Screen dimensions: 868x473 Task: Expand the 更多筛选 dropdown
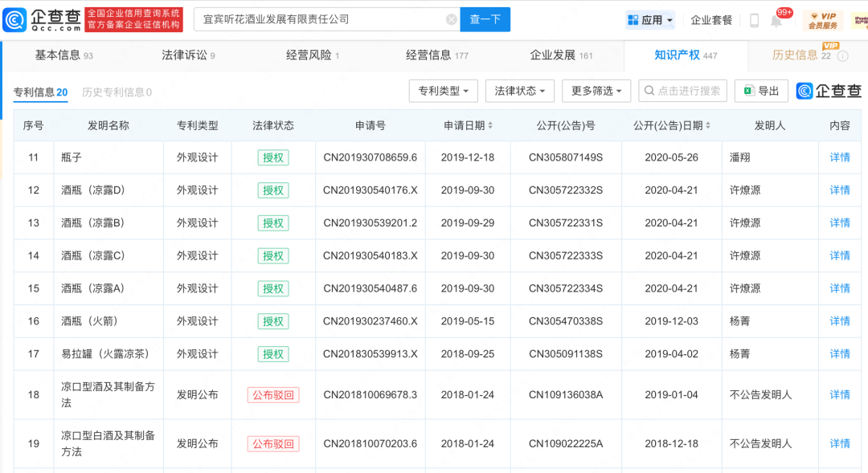click(596, 91)
